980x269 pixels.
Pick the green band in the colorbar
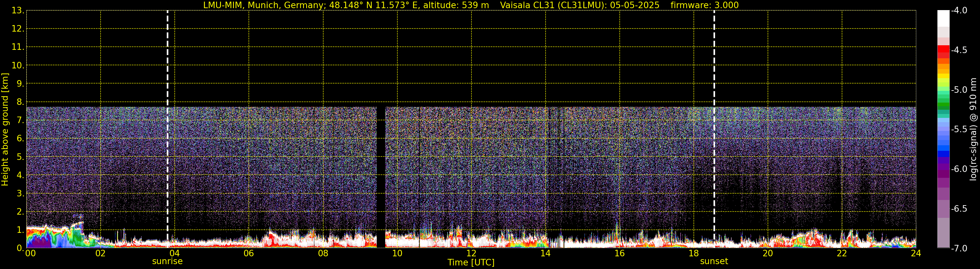(943, 106)
